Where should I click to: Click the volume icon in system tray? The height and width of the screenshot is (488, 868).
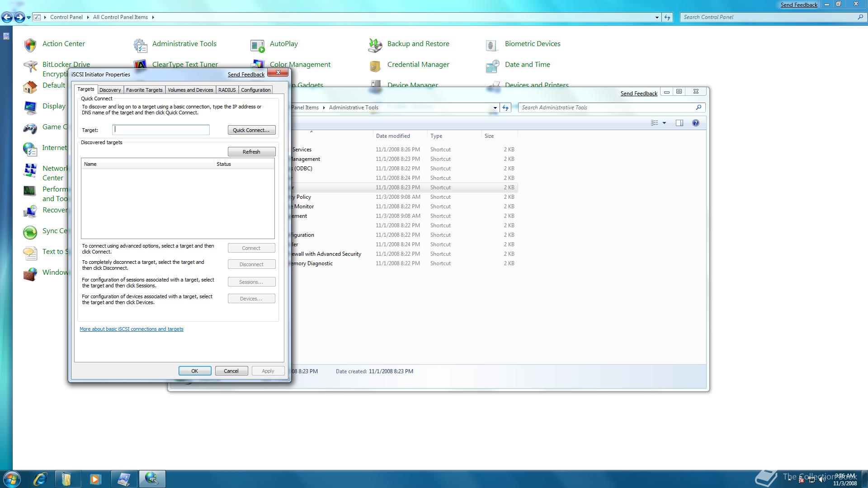pyautogui.click(x=822, y=479)
